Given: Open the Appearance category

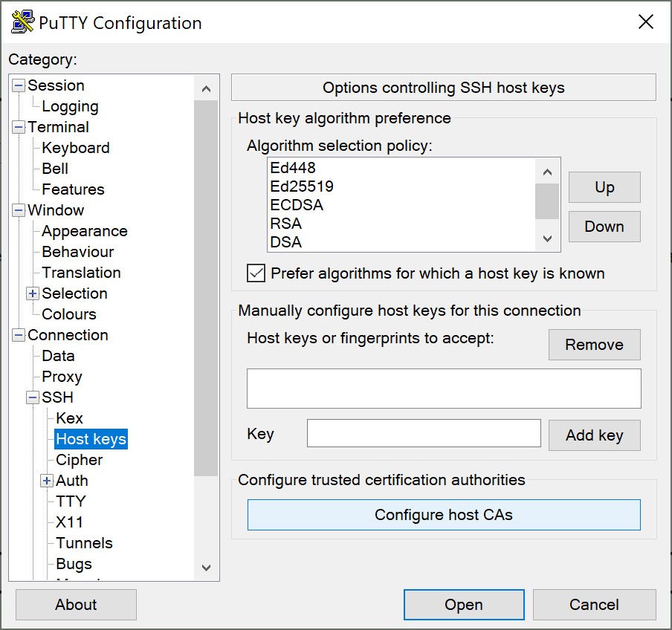Looking at the screenshot, I should pyautogui.click(x=85, y=231).
